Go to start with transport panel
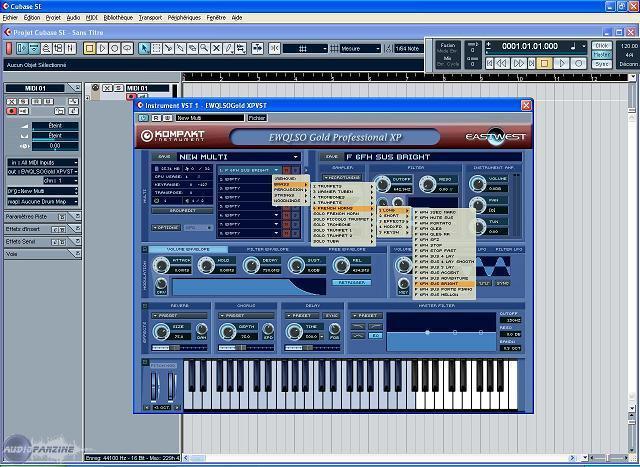 click(x=489, y=63)
